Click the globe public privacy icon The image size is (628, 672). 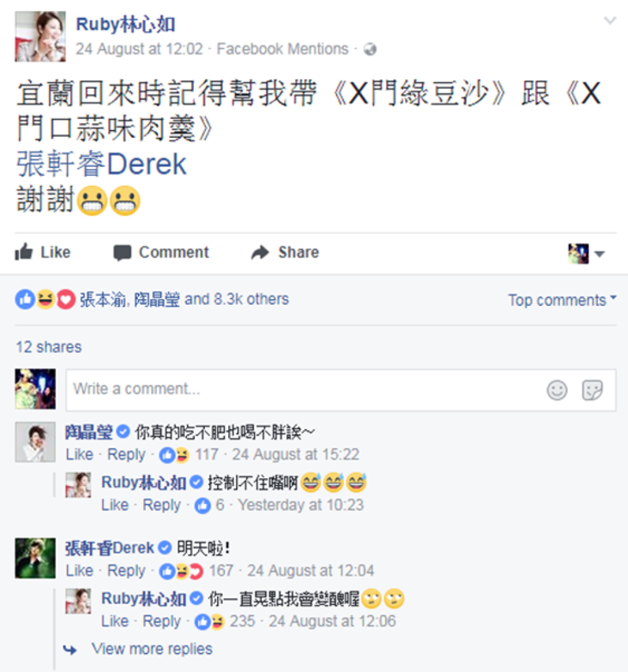(x=370, y=50)
